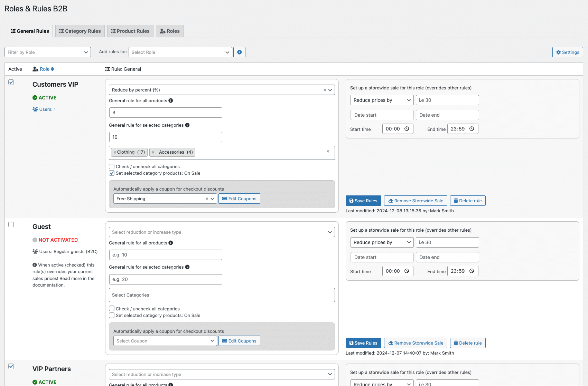Image resolution: width=588 pixels, height=386 pixels.
Task: Remove Storewide Sale for Guest role
Action: 416,343
